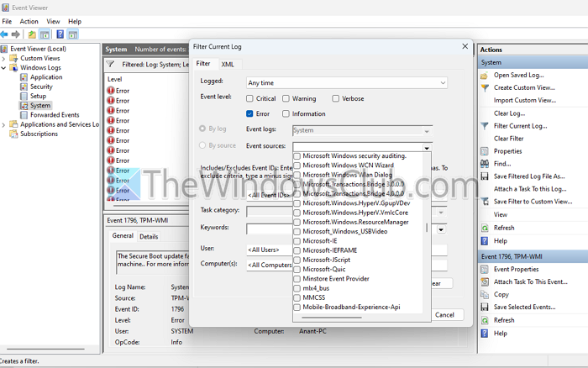This screenshot has height=368, width=588.
Task: Select the By log radio button
Action: 202,129
